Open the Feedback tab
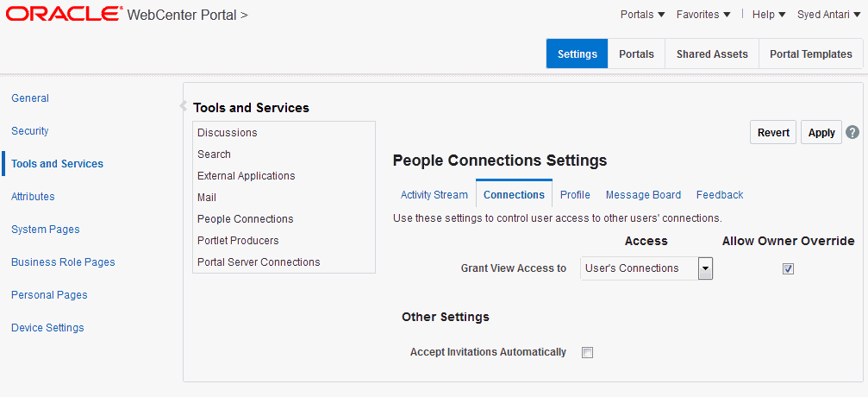 tap(720, 195)
